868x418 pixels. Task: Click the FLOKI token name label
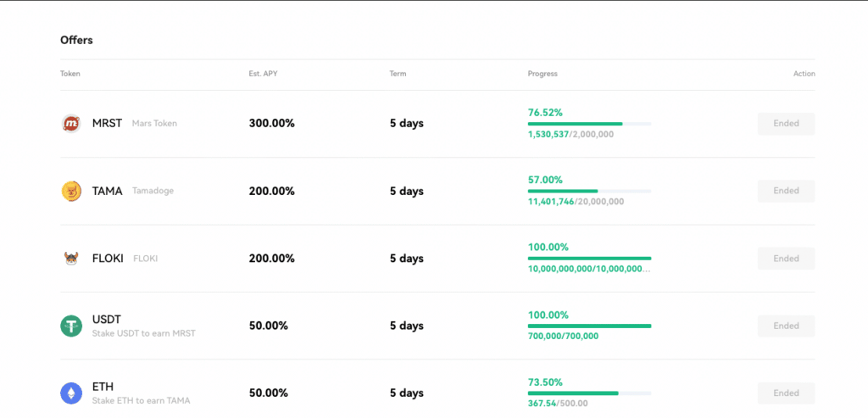108,259
